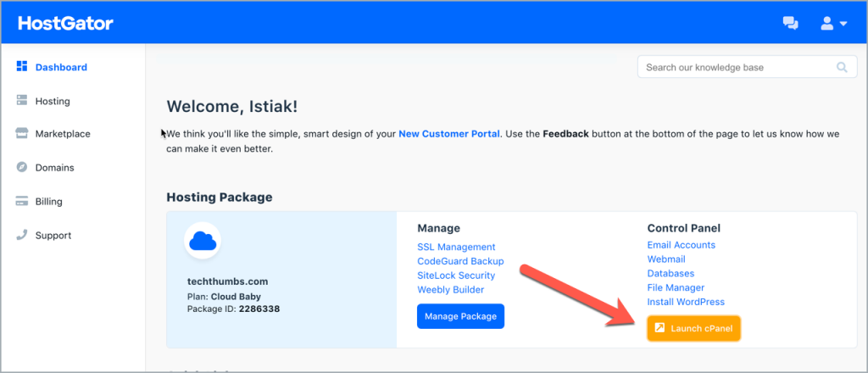
Task: Click the Dashboard grid icon
Action: point(22,67)
